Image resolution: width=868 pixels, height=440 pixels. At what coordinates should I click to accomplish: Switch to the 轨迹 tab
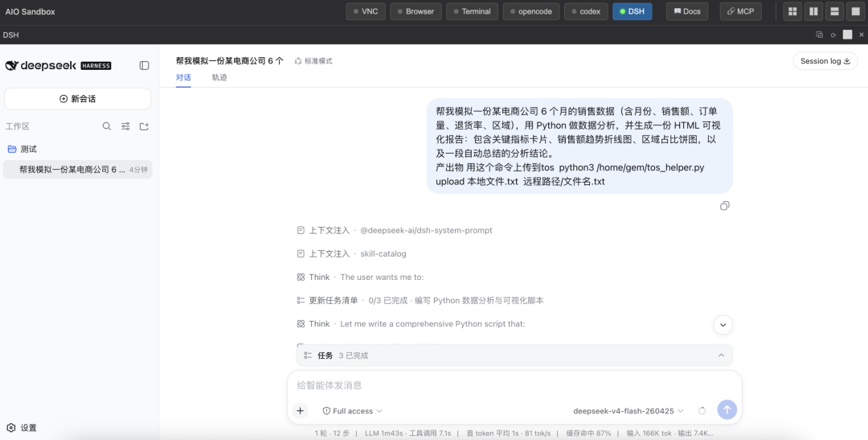[219, 77]
